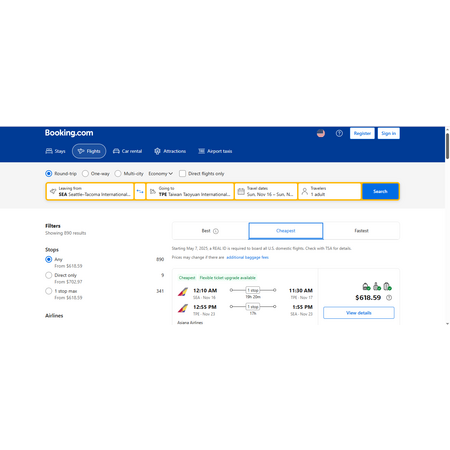450x450 pixels.
Task: Expand the Economy cabin class dropdown
Action: 161,173
